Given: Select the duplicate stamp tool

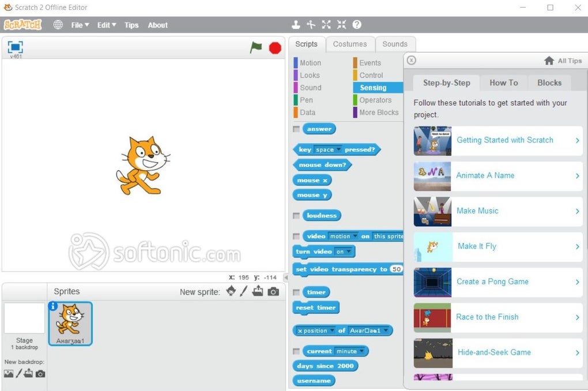Looking at the screenshot, I should pos(296,24).
